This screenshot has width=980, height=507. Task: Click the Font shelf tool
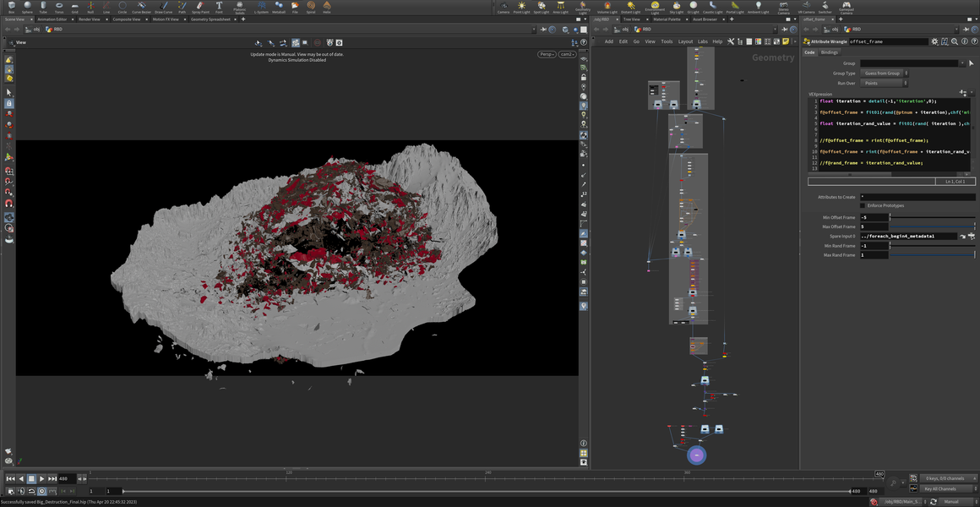[220, 8]
